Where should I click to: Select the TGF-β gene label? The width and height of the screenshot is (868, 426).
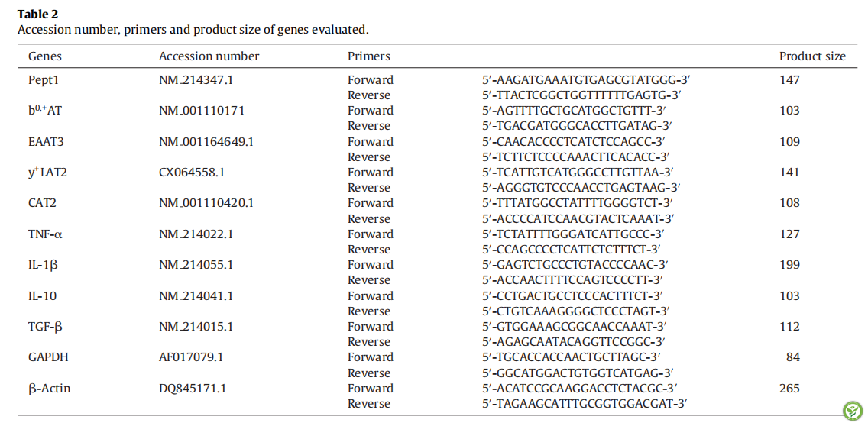tap(45, 327)
